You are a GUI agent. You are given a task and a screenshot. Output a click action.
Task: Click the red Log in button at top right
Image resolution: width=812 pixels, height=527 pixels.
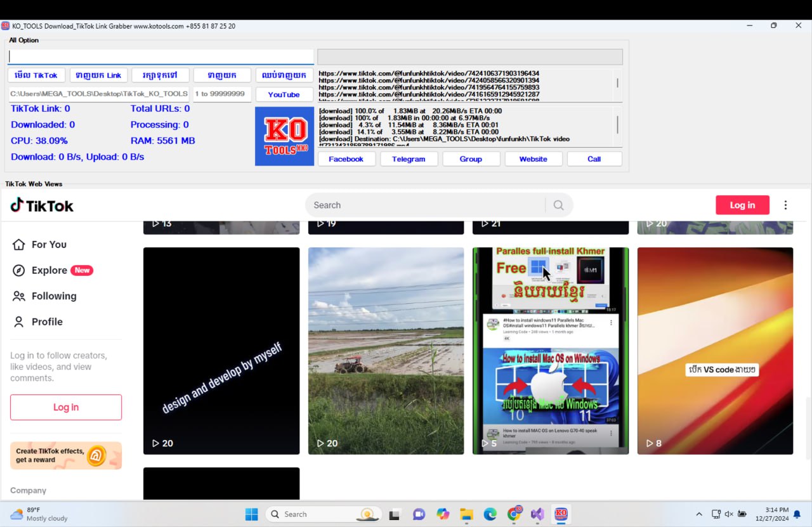pos(742,205)
